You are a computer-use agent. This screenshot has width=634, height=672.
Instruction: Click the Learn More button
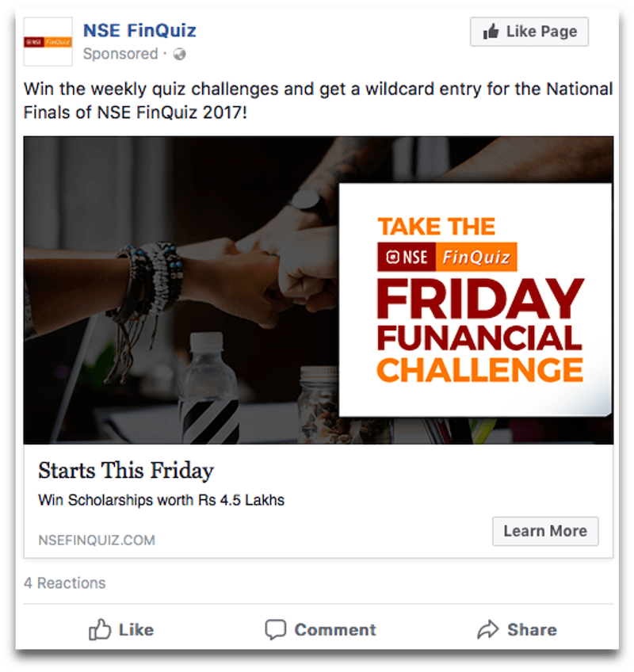[545, 531]
